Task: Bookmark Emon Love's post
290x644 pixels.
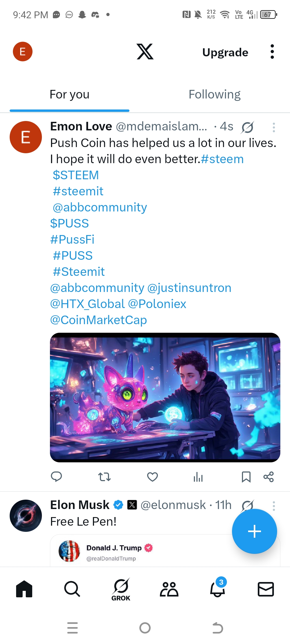Action: [x=246, y=477]
